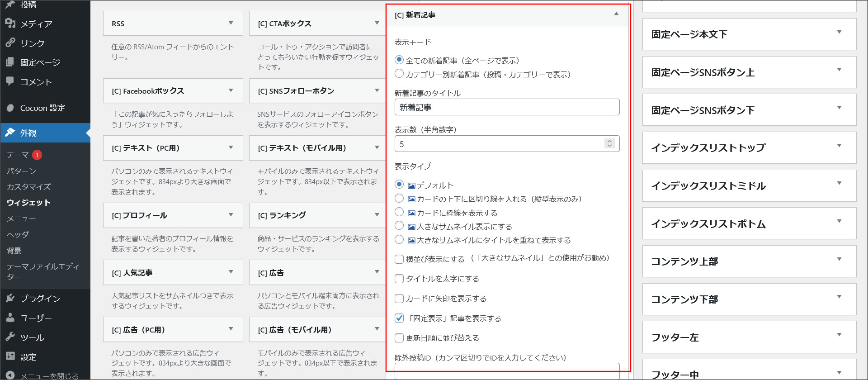The width and height of the screenshot is (868, 380).
Task: Enable 更新日順に並び替える checkbox
Action: [399, 338]
